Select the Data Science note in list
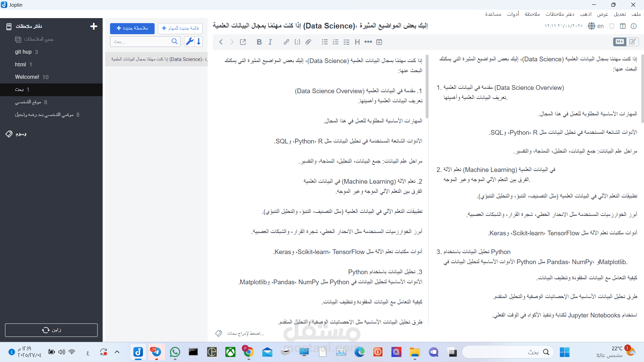Viewport: 644px width, 362px height. [x=156, y=59]
